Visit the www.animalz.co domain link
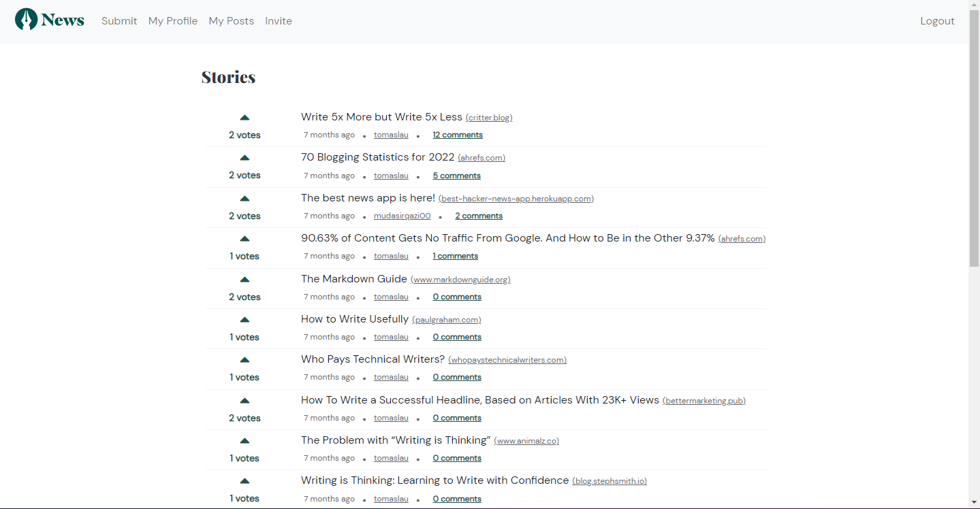The width and height of the screenshot is (980, 509). (x=526, y=441)
